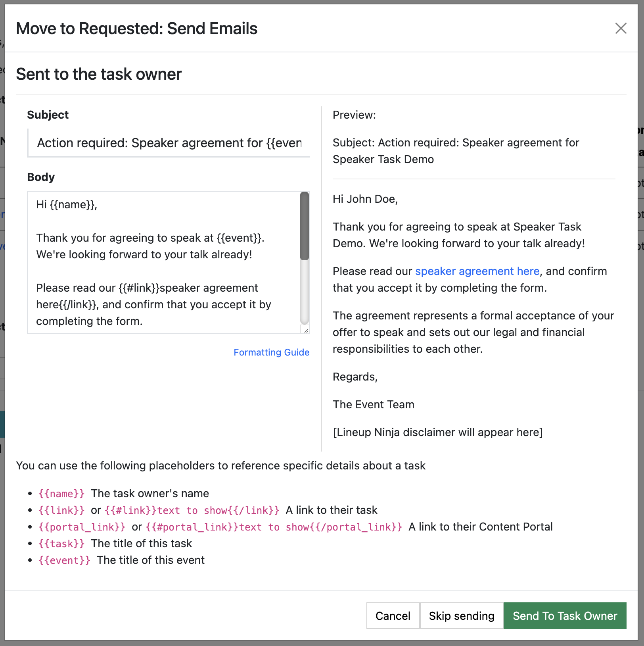Click the 'Preview:' label
Viewport: 644px width, 646px height.
(x=354, y=115)
